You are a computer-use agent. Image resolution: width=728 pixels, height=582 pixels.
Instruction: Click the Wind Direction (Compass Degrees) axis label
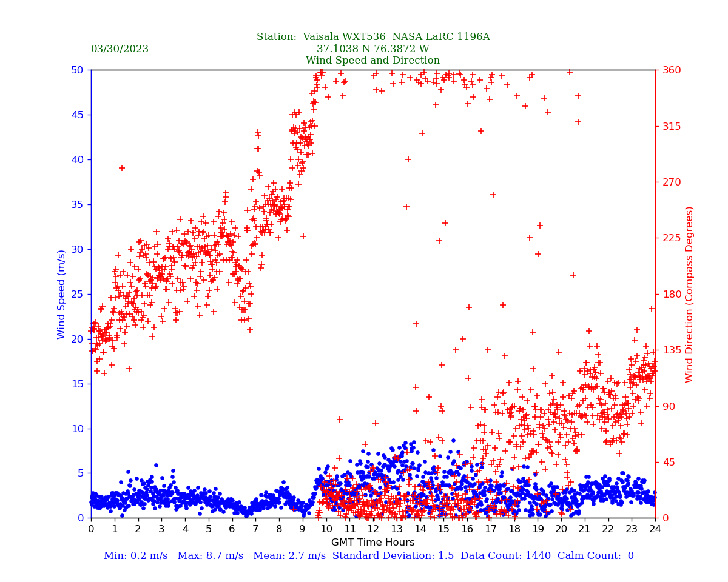pyautogui.click(x=689, y=294)
